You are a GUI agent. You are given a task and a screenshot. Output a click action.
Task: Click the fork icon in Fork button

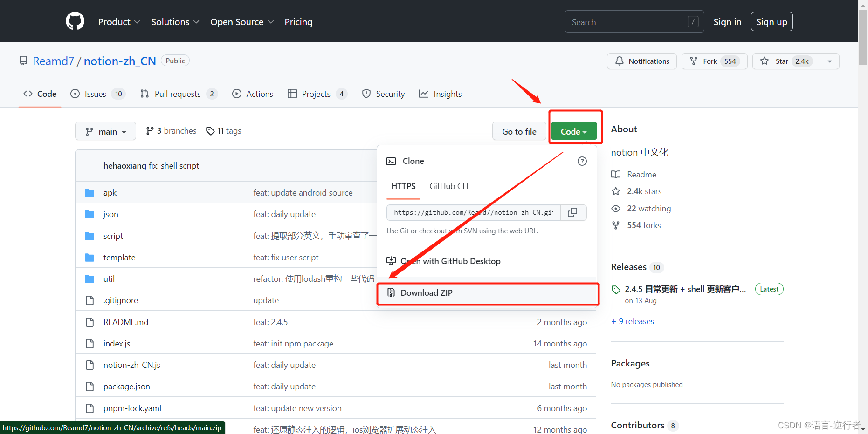pos(694,61)
